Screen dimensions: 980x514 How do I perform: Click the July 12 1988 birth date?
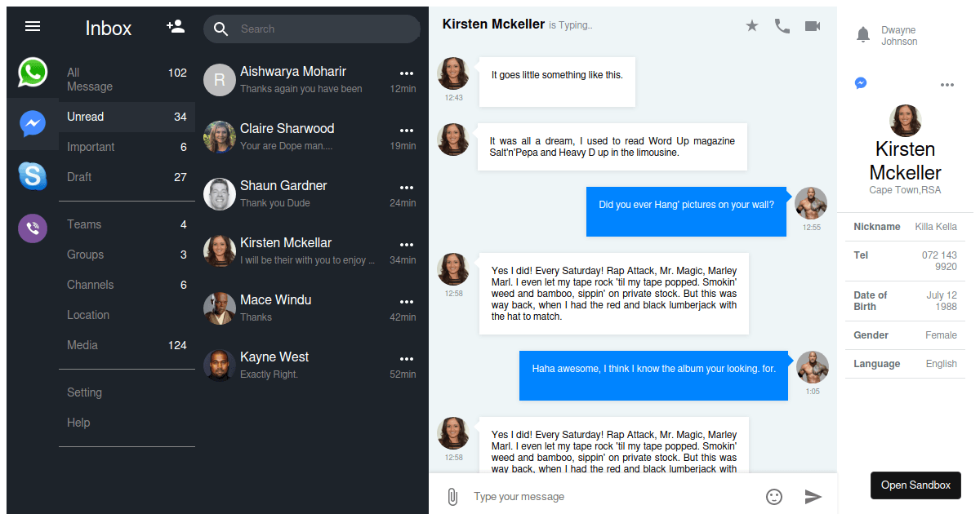click(x=942, y=301)
